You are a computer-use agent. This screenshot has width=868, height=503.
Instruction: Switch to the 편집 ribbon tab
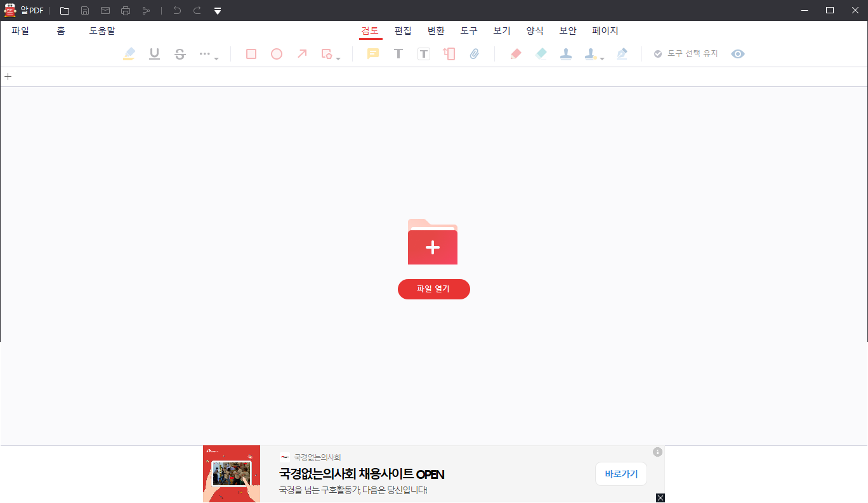coord(403,30)
